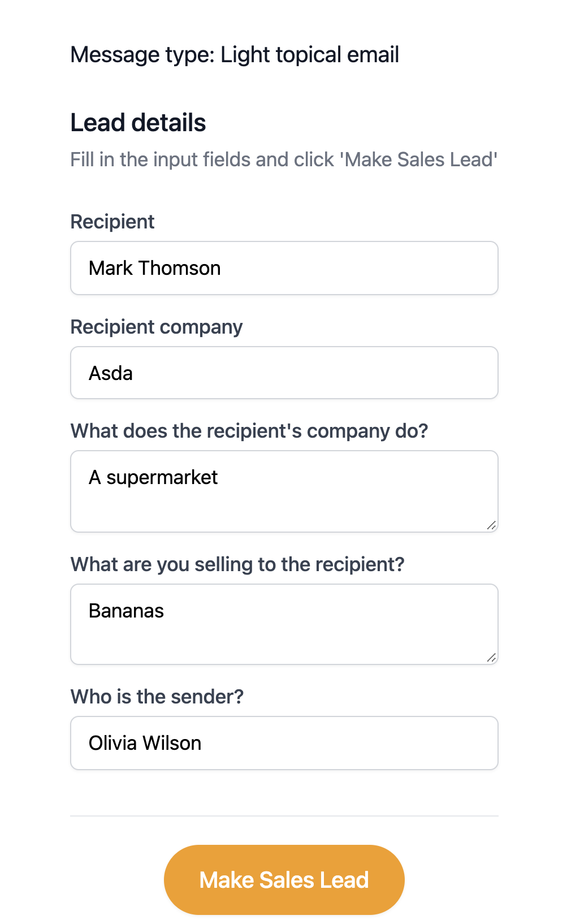Click the 'A supermarket' text in textarea
567x924 pixels.
[153, 478]
